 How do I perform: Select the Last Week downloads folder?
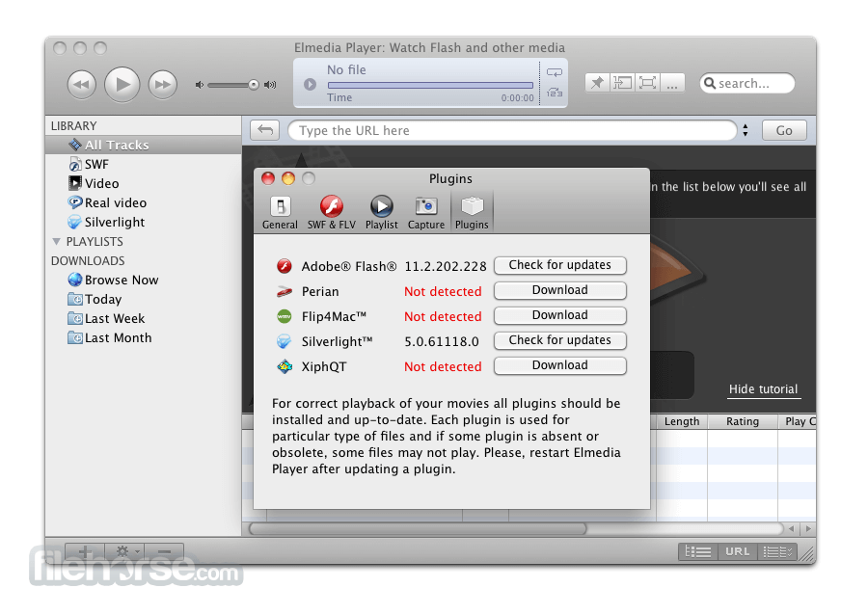click(x=144, y=318)
